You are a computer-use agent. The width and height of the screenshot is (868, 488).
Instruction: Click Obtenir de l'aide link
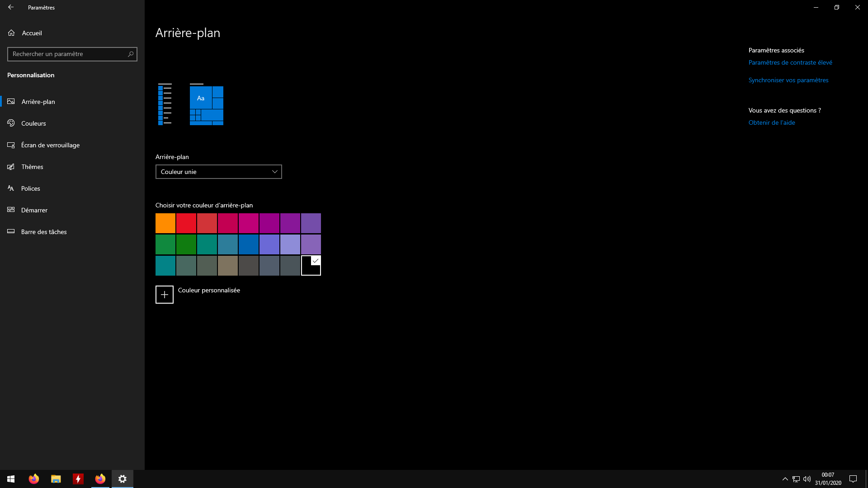771,123
